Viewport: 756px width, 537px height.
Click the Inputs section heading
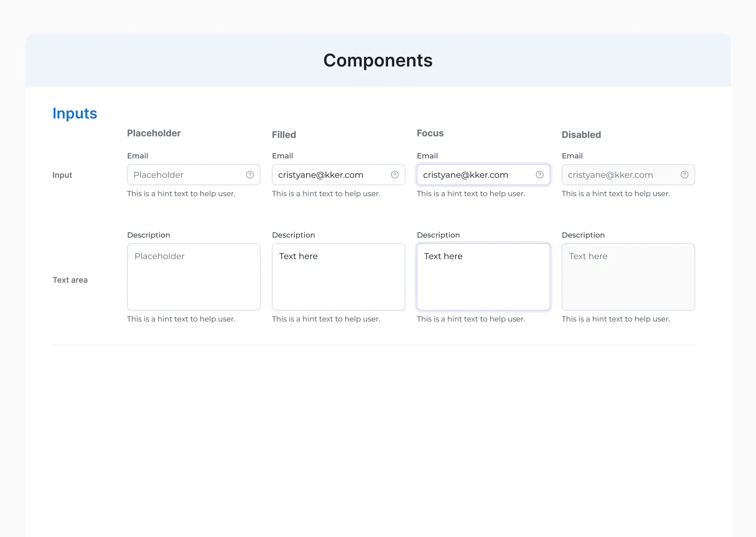(75, 114)
